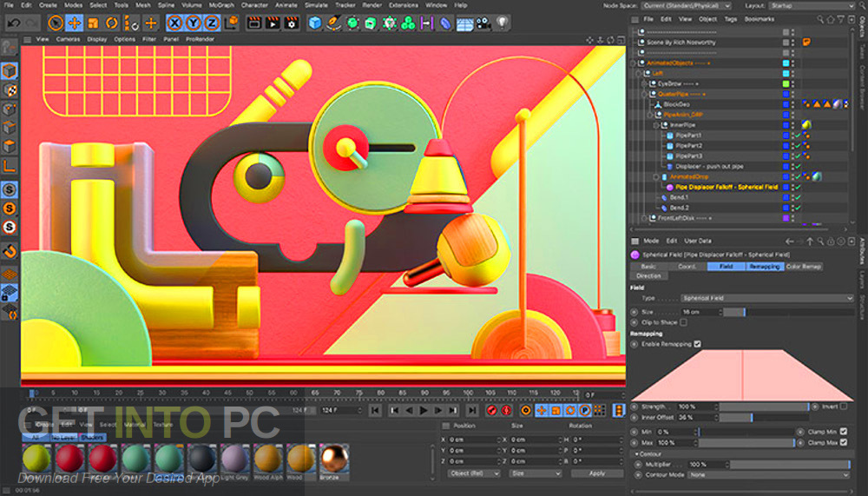Add a Cube primitive object
Screen dimensions: 868x496
[314, 23]
